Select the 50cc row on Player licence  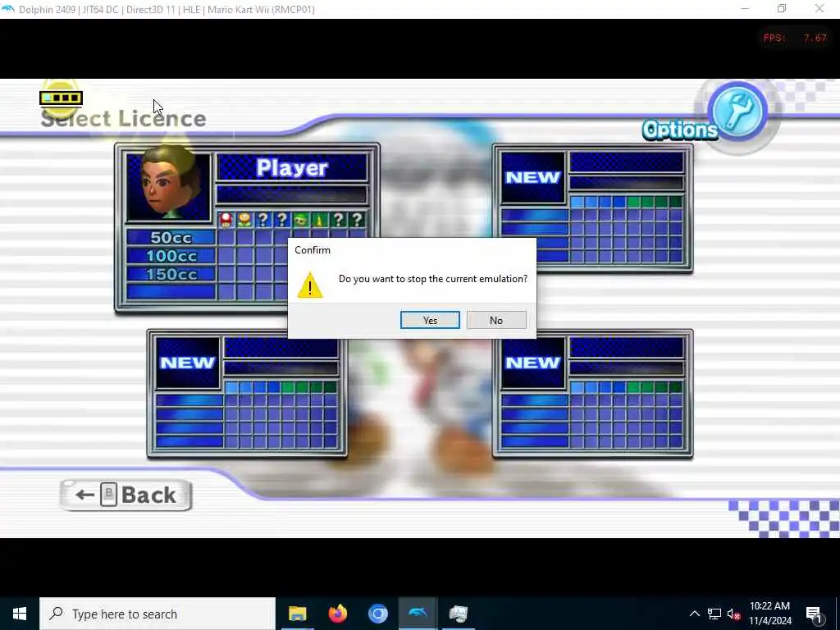point(171,237)
